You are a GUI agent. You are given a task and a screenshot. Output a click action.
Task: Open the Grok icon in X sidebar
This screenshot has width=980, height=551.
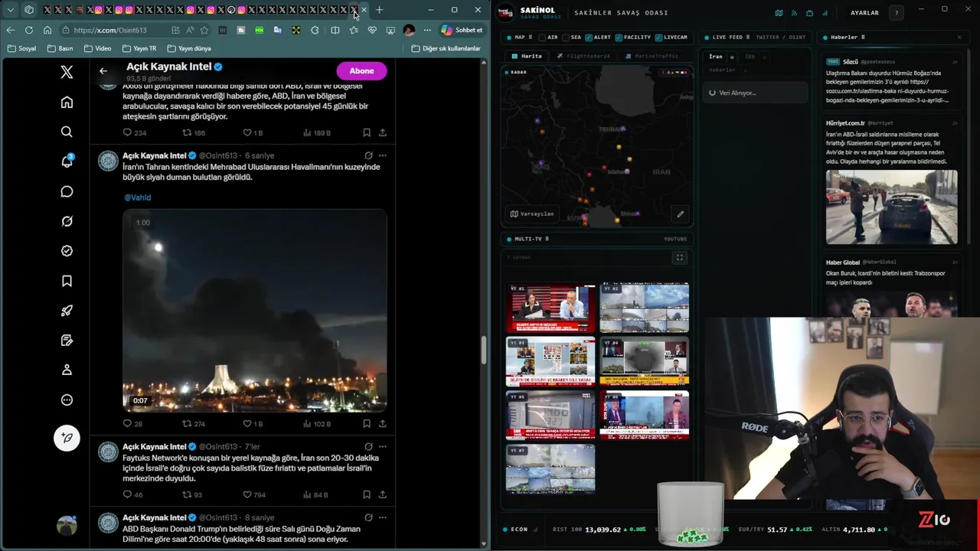[67, 221]
